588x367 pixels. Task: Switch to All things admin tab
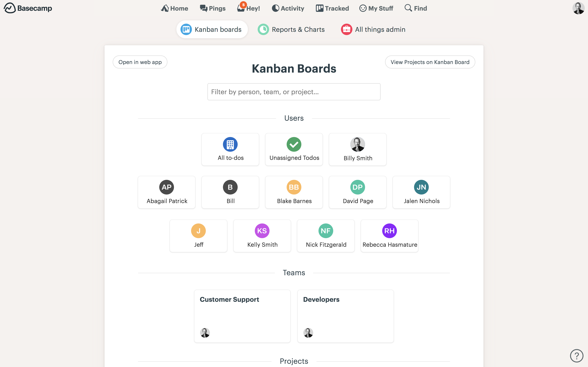tap(373, 29)
